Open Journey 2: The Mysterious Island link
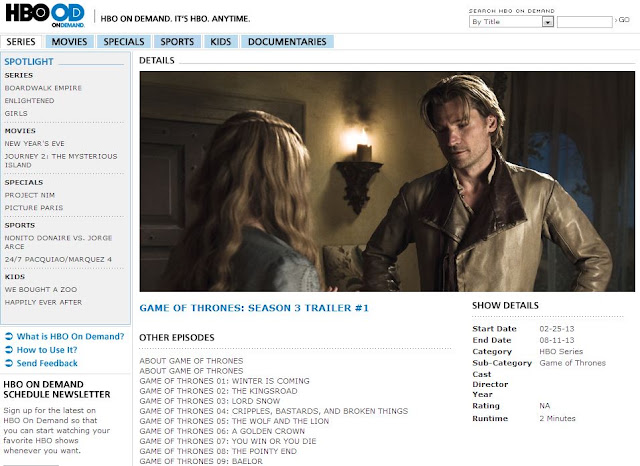The width and height of the screenshot is (640, 466). [x=61, y=161]
